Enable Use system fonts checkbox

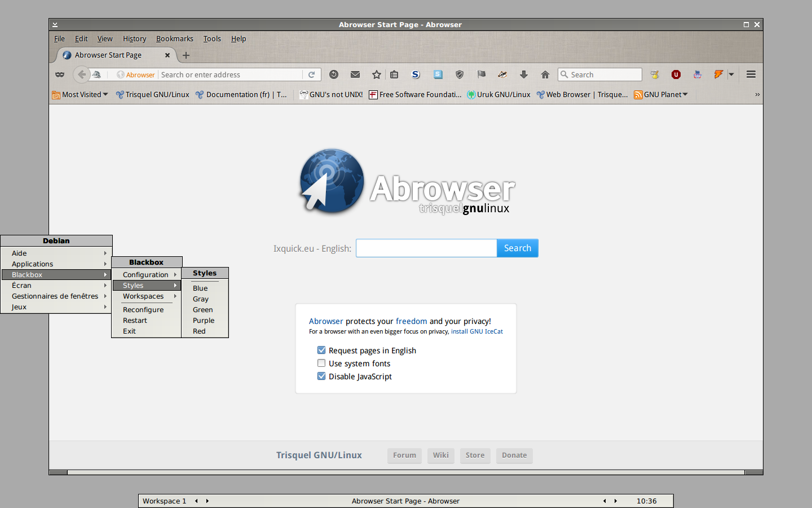(321, 363)
